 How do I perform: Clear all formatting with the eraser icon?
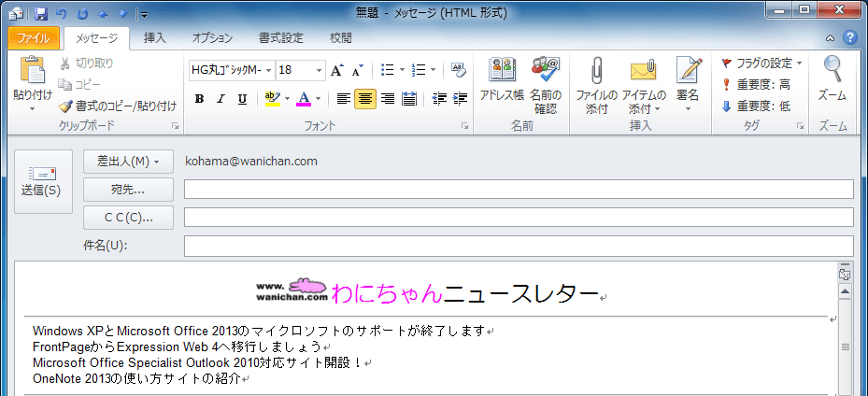pyautogui.click(x=459, y=70)
